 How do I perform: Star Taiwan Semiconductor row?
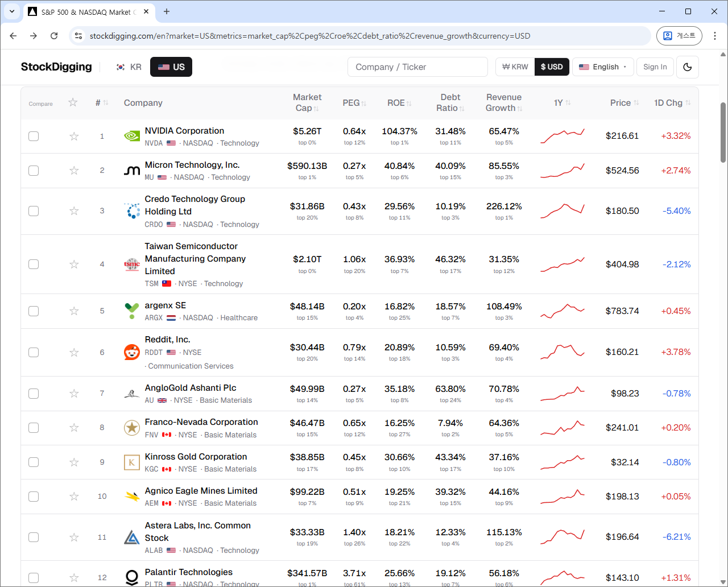pyautogui.click(x=74, y=264)
